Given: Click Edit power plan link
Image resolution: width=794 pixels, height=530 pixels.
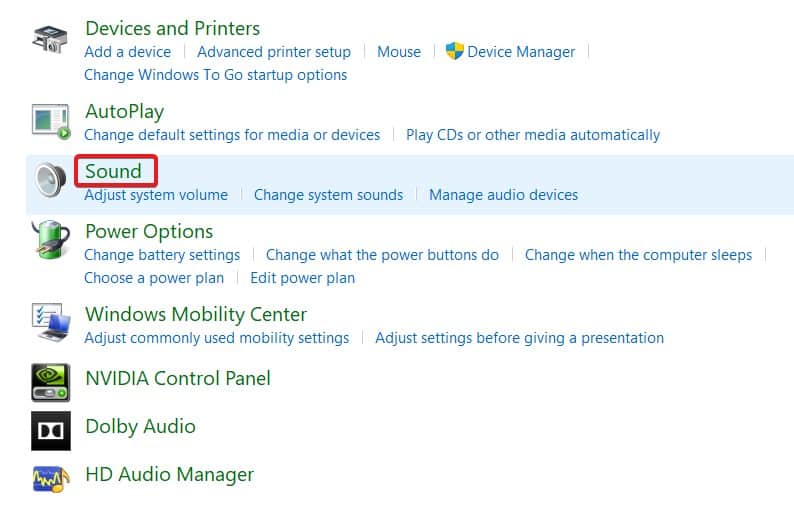Looking at the screenshot, I should point(302,278).
